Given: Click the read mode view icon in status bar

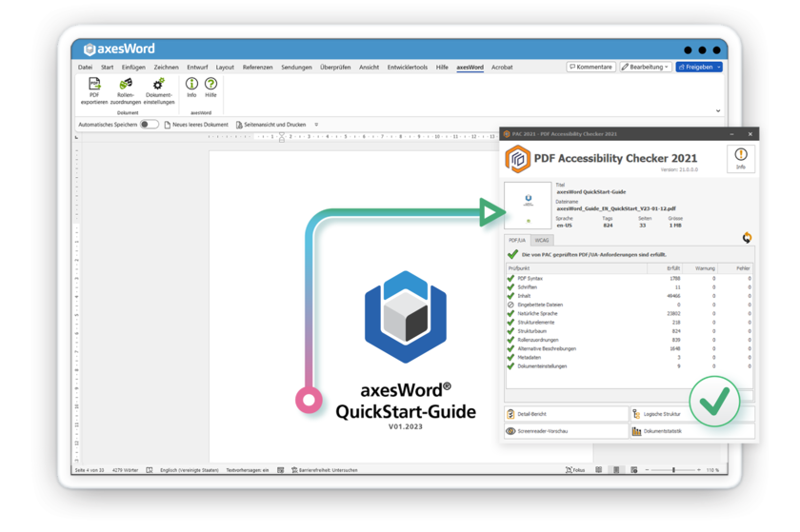Looking at the screenshot, I should pos(598,470).
